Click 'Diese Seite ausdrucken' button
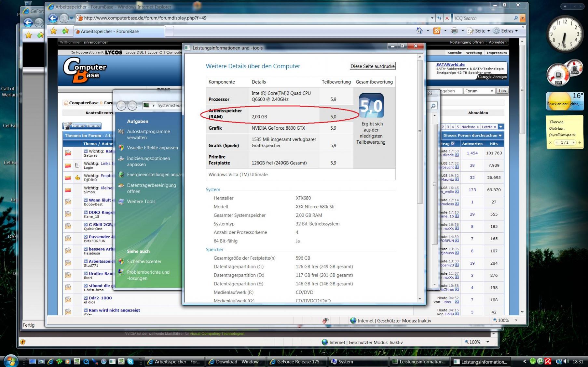Screen dimensions: 588x367 pyautogui.click(x=373, y=66)
